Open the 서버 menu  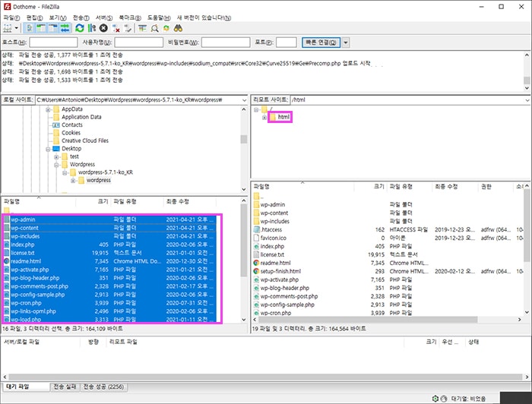[104, 17]
